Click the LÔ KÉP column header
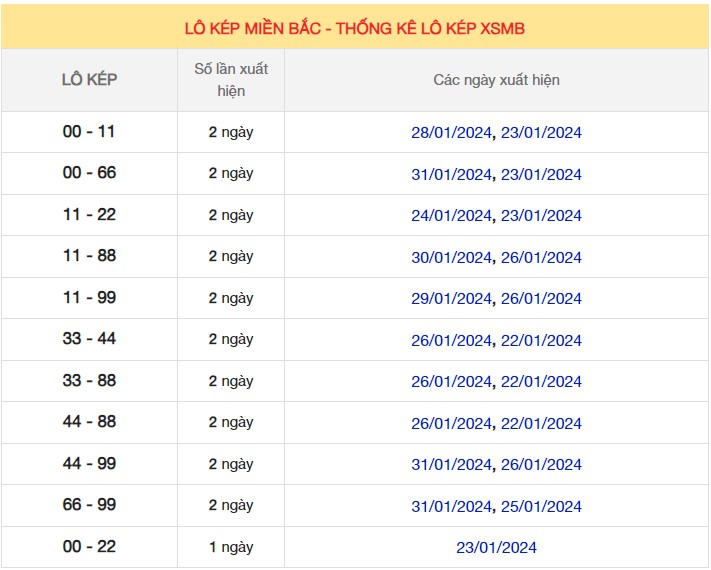711x570 pixels. (x=89, y=80)
